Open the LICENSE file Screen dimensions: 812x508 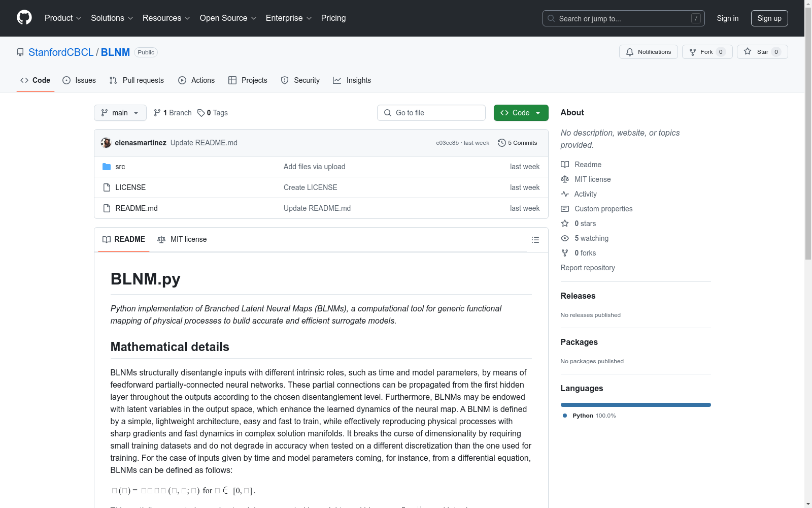coord(130,187)
